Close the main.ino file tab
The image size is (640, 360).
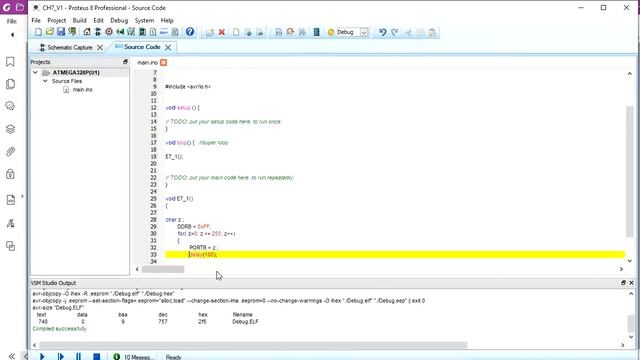pos(163,62)
